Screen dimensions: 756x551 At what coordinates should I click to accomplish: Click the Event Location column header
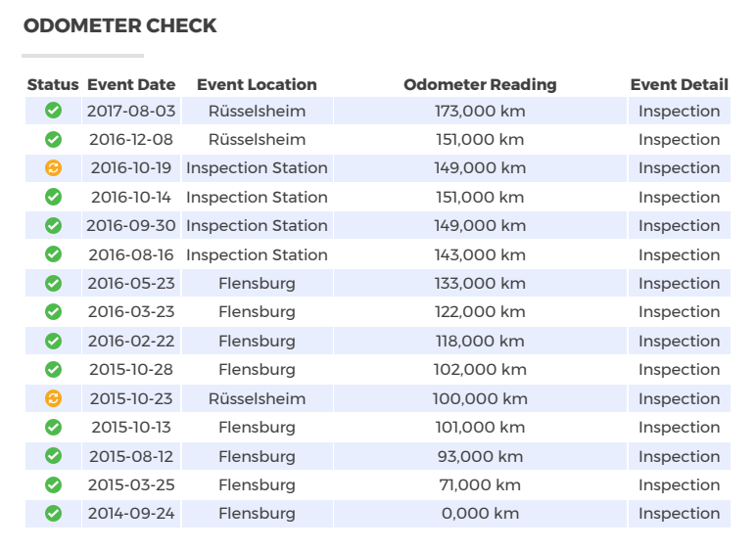click(x=257, y=84)
